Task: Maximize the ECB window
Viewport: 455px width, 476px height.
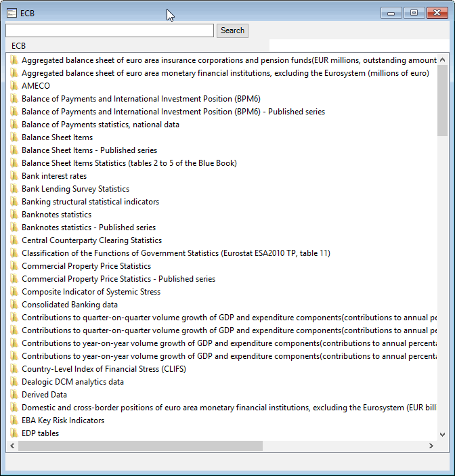Action: coord(414,13)
